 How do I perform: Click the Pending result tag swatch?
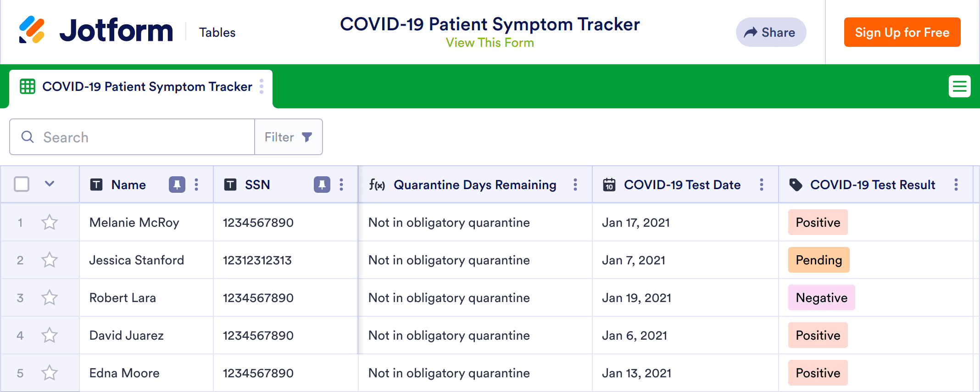pos(819,260)
